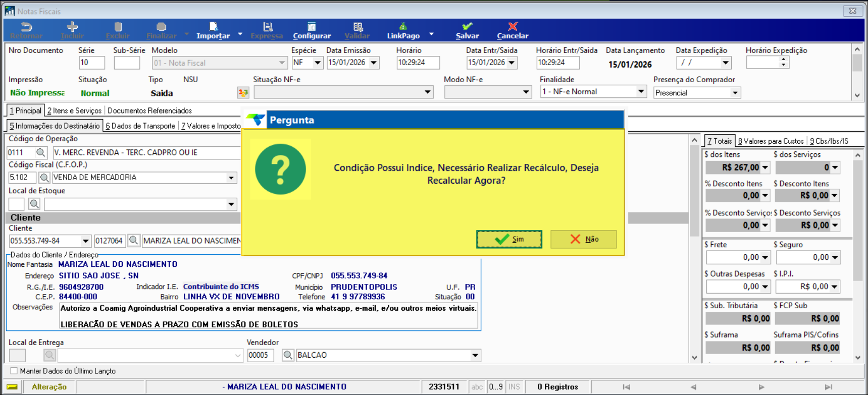Toggle Manter Dados do Último Lançto checkbox
Image resolution: width=868 pixels, height=395 pixels.
click(x=14, y=371)
